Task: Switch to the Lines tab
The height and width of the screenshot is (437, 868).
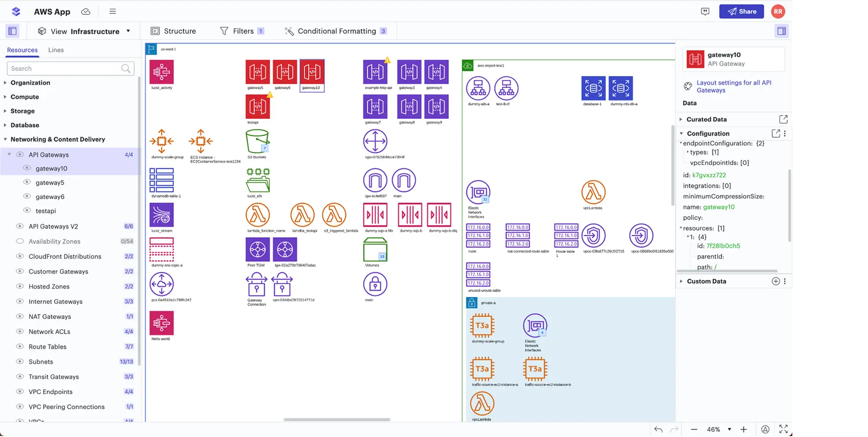Action: [x=56, y=50]
